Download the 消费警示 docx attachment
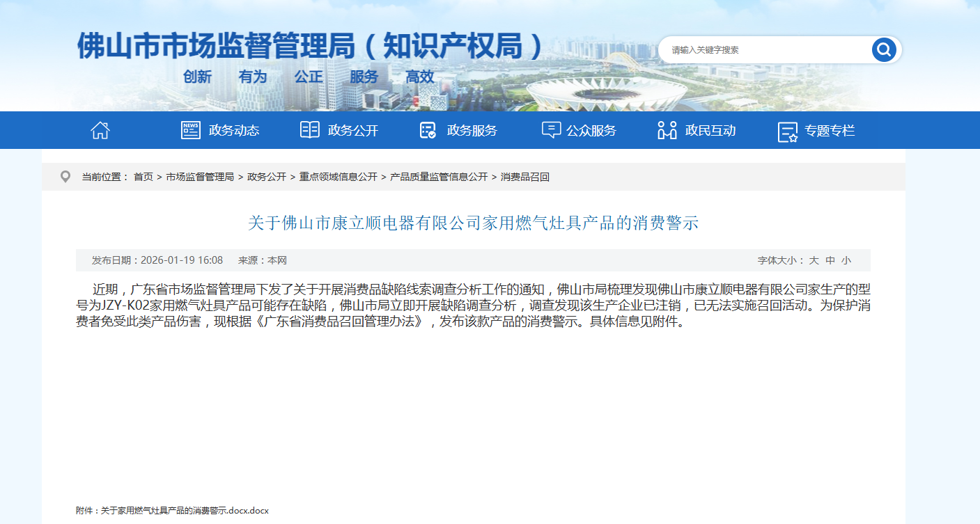 (x=185, y=511)
